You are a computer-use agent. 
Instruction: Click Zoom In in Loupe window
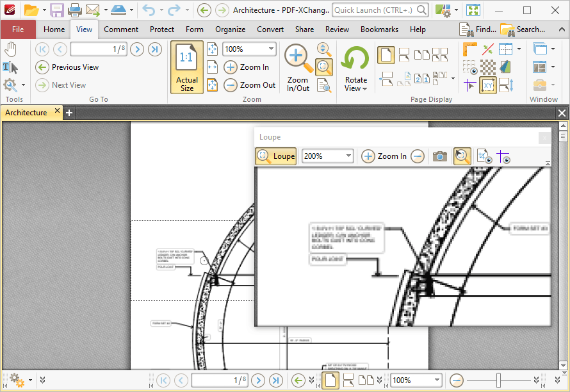(x=384, y=156)
